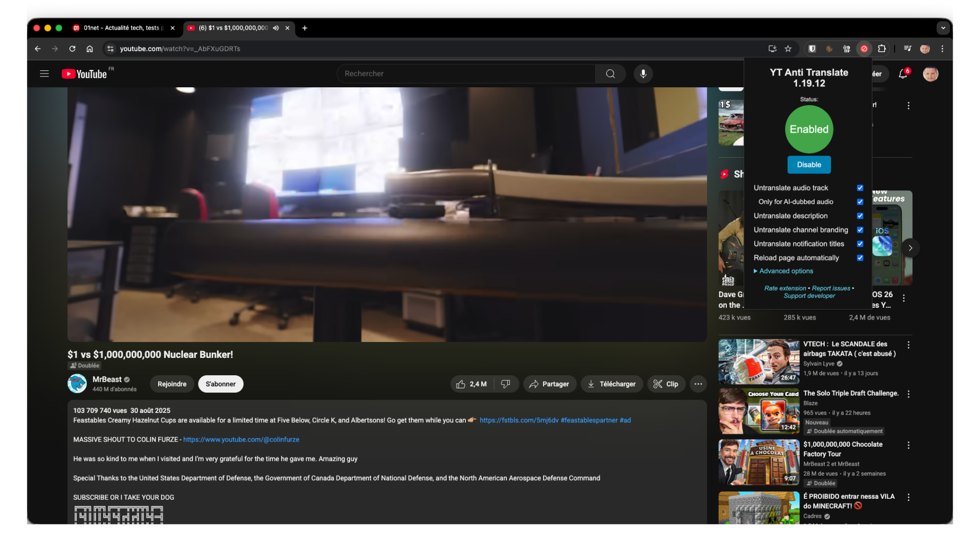Screen dimensions: 980x560
Task: Open the browser home page icon
Action: (89, 48)
